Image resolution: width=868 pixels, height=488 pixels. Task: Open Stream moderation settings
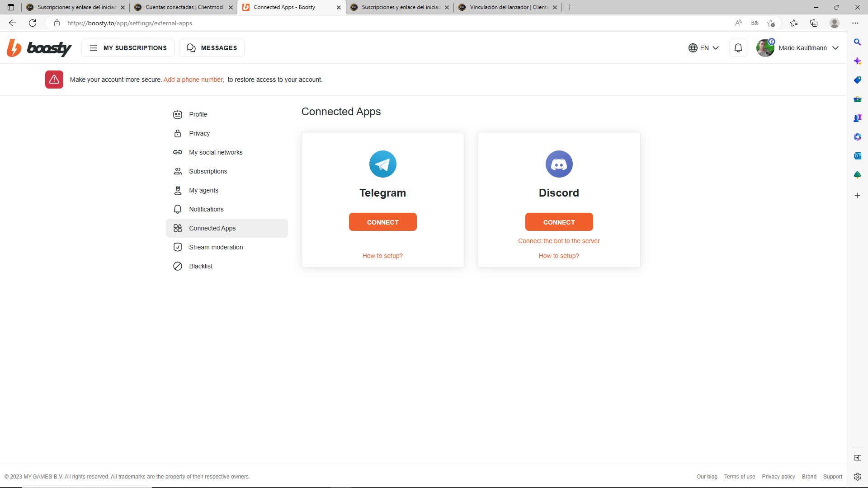coord(216,247)
